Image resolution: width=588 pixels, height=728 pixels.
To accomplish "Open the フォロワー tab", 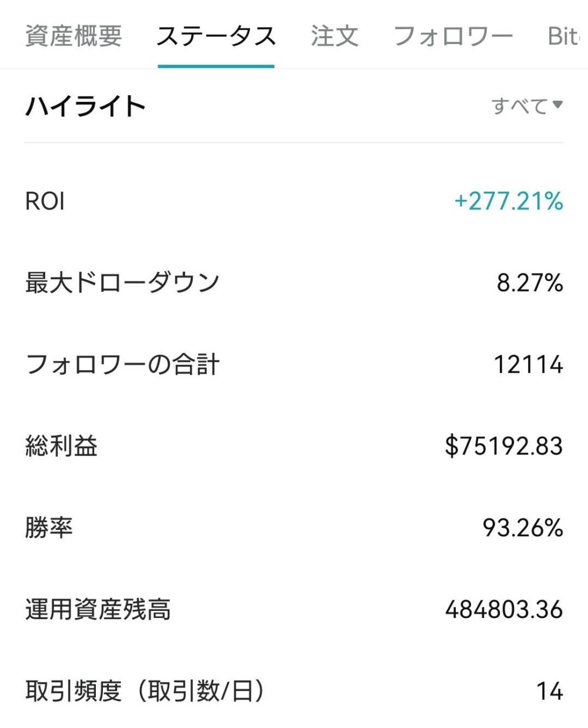I will point(453,36).
